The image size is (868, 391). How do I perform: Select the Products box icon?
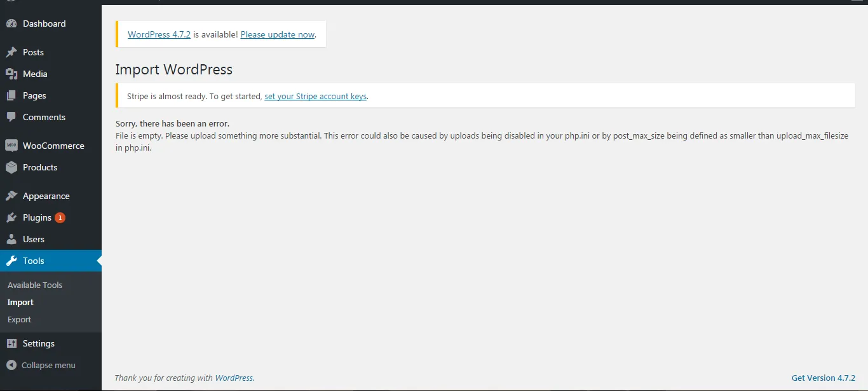point(12,167)
